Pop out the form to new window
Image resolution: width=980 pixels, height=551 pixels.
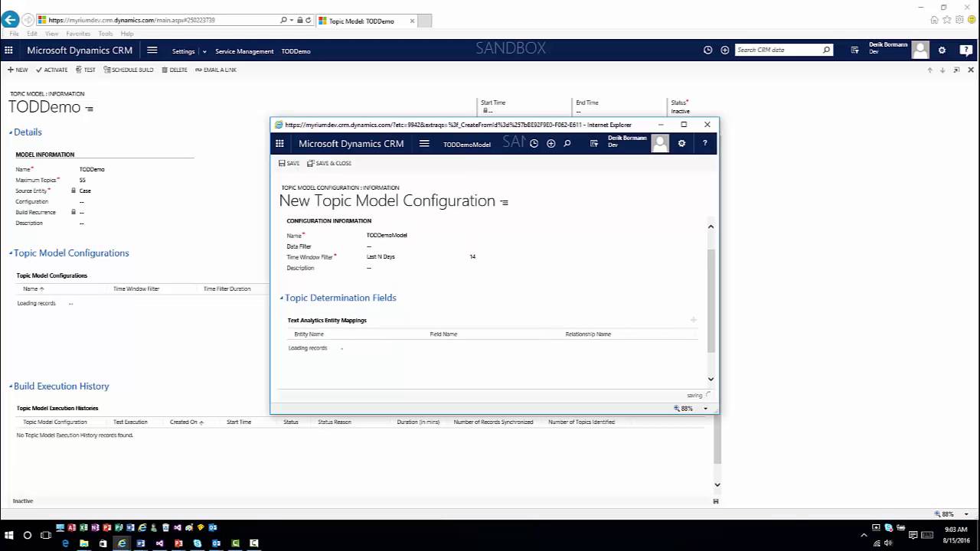pyautogui.click(x=956, y=70)
